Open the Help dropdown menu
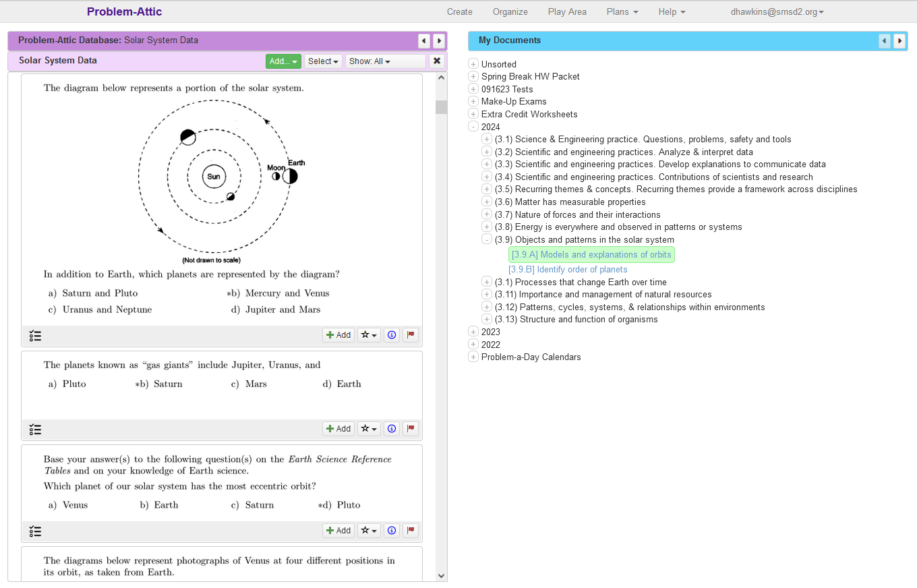The width and height of the screenshot is (917, 588). (672, 11)
